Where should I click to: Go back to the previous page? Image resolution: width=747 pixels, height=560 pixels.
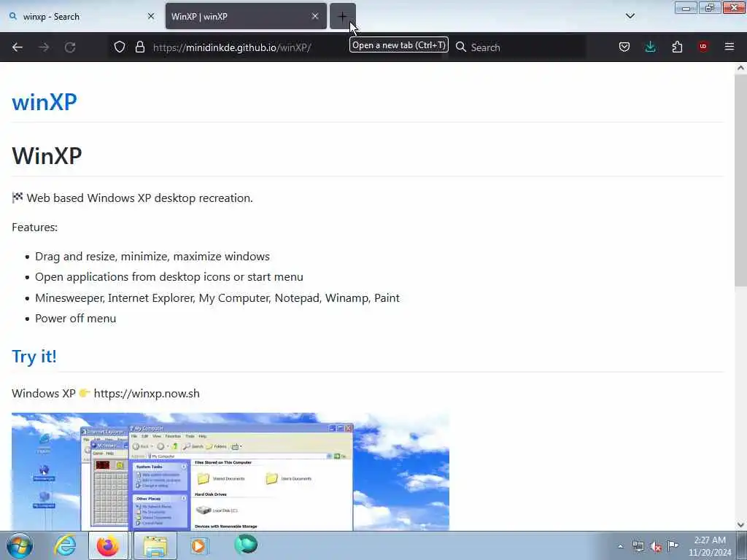(18, 47)
